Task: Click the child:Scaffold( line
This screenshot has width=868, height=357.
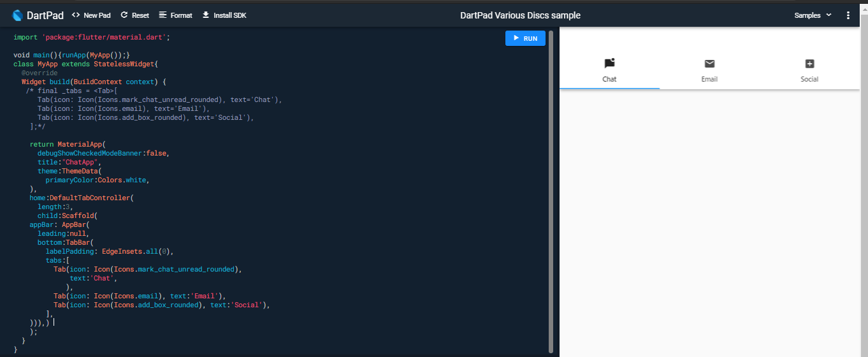Action: click(68, 216)
